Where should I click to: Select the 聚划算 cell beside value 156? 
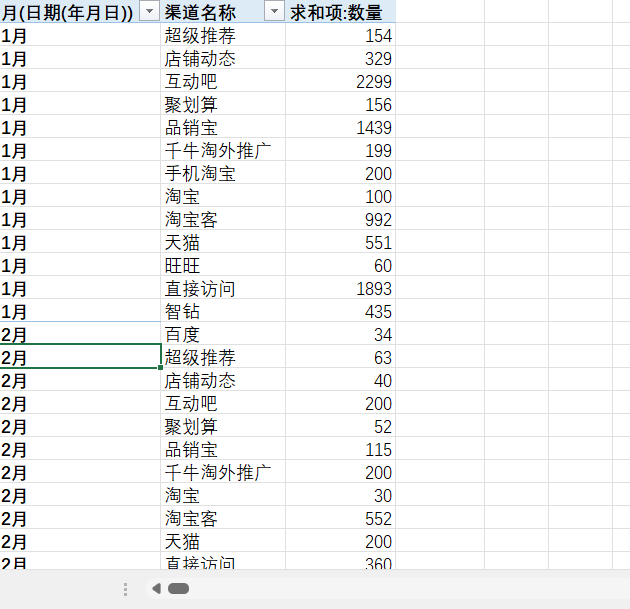click(x=223, y=104)
